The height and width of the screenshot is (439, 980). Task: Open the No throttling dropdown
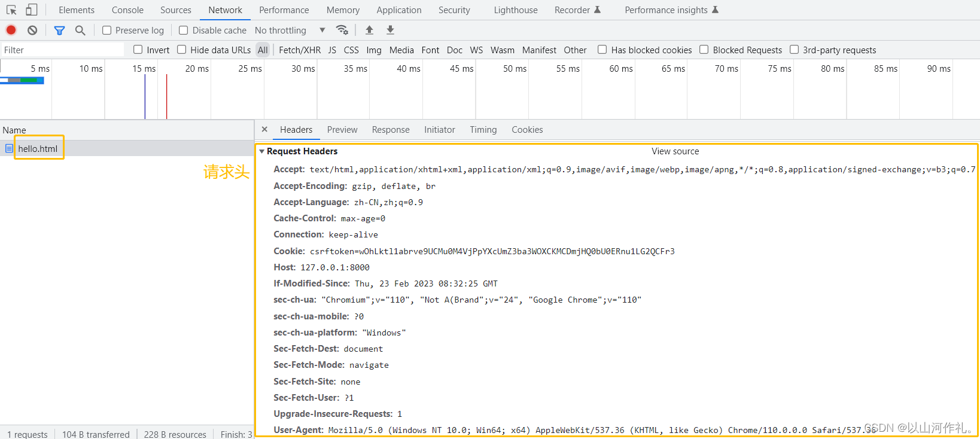coord(290,31)
